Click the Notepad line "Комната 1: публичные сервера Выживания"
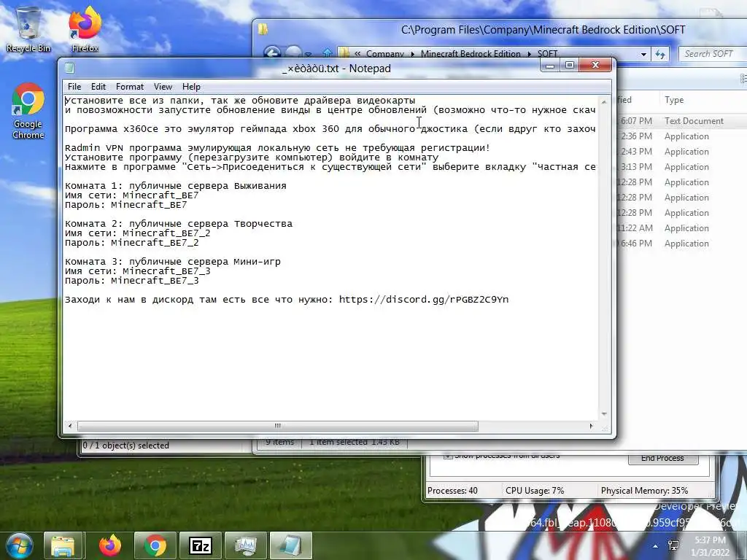Image resolution: width=747 pixels, height=560 pixels. [175, 186]
